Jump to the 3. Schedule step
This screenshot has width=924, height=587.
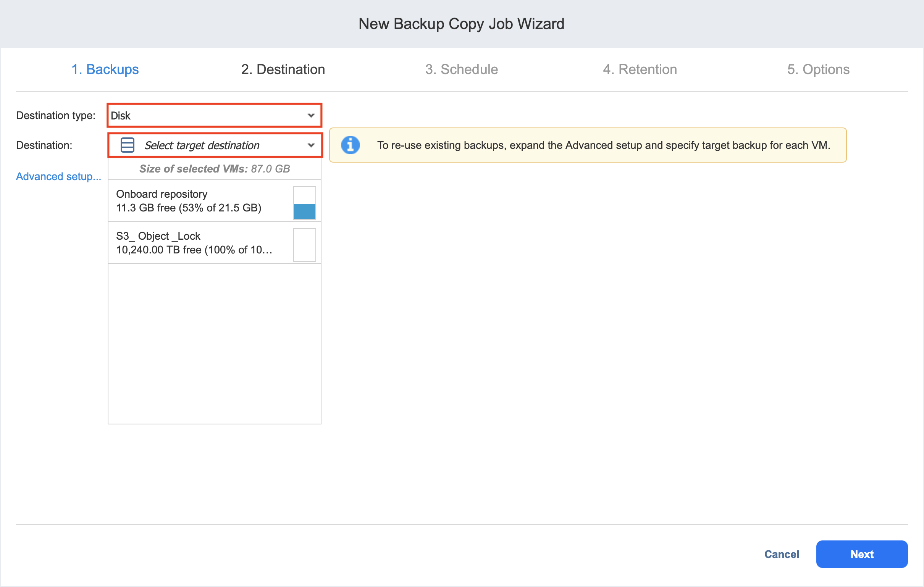pyautogui.click(x=461, y=69)
